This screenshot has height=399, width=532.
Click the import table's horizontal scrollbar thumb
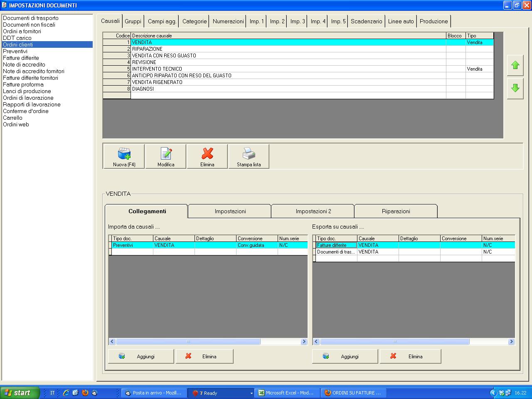click(x=188, y=342)
